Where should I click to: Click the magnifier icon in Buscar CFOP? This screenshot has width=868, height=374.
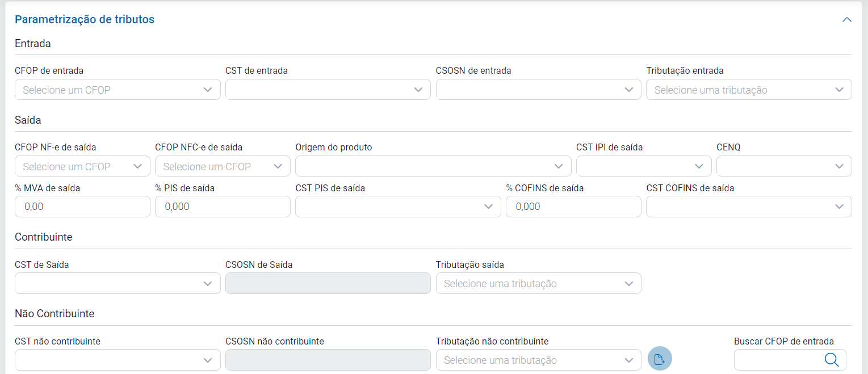click(832, 360)
